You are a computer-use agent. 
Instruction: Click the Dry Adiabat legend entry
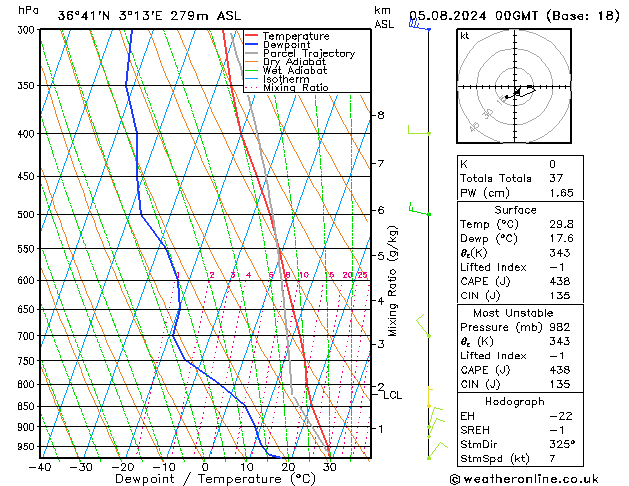pyautogui.click(x=286, y=62)
